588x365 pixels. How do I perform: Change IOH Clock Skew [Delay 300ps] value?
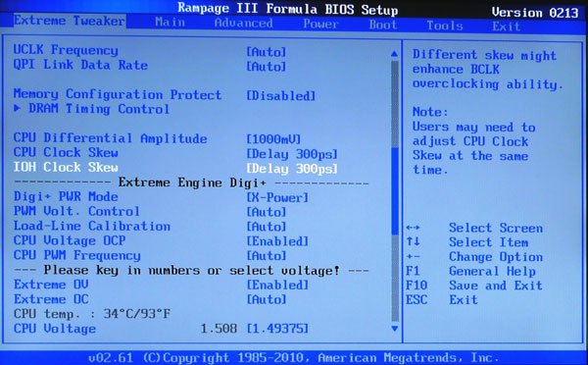pos(292,169)
